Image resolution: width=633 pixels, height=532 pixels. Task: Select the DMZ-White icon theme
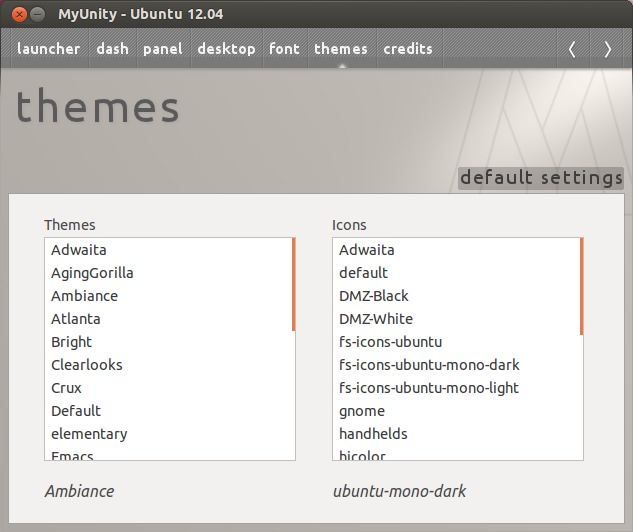[456, 319]
